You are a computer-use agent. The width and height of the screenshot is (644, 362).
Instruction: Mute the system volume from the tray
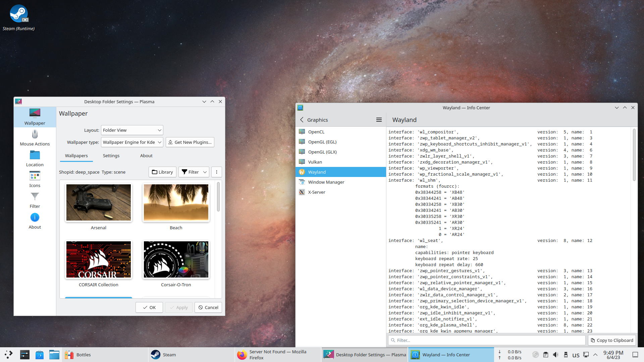click(x=556, y=354)
